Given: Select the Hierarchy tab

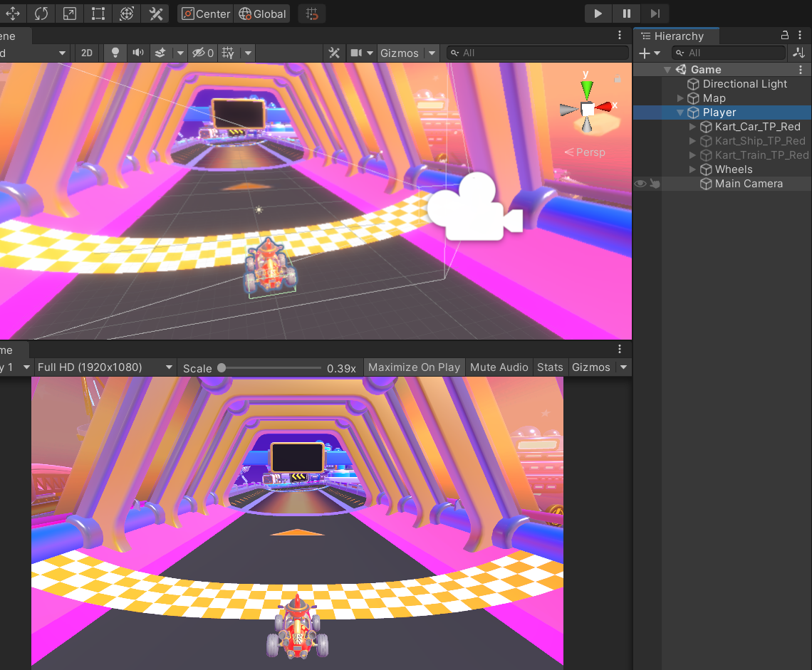Looking at the screenshot, I should click(677, 36).
